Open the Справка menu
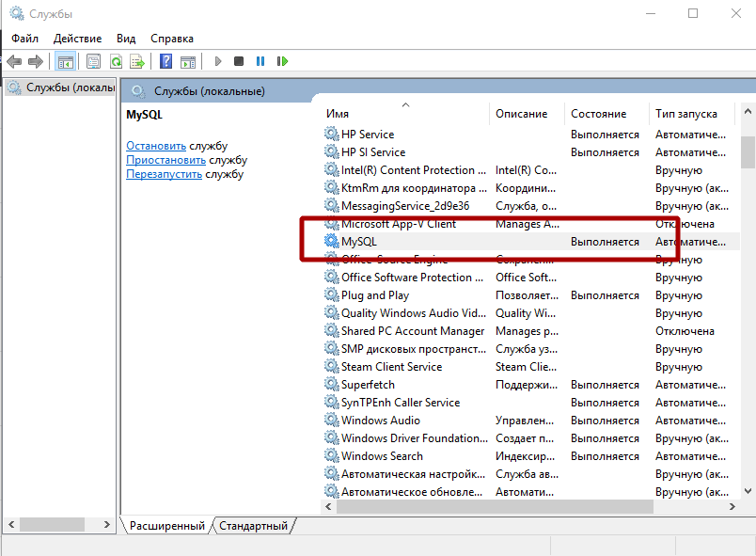This screenshot has width=756, height=556. coord(171,39)
